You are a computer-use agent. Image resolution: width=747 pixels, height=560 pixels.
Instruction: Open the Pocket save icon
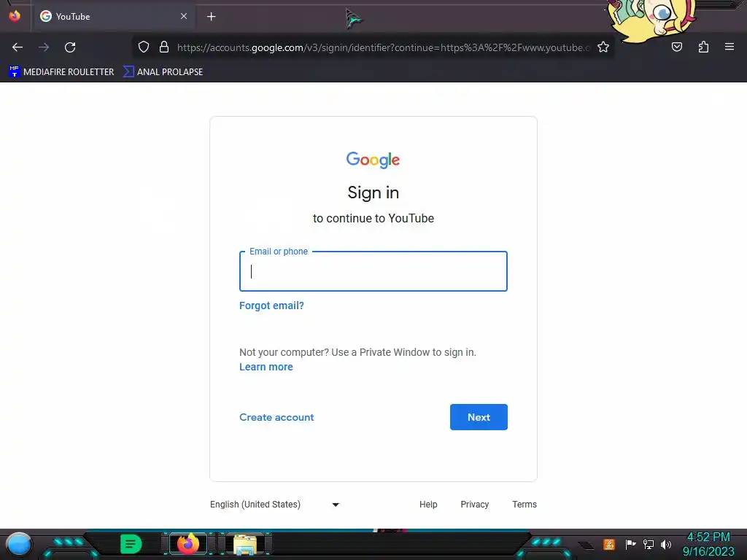[677, 47]
